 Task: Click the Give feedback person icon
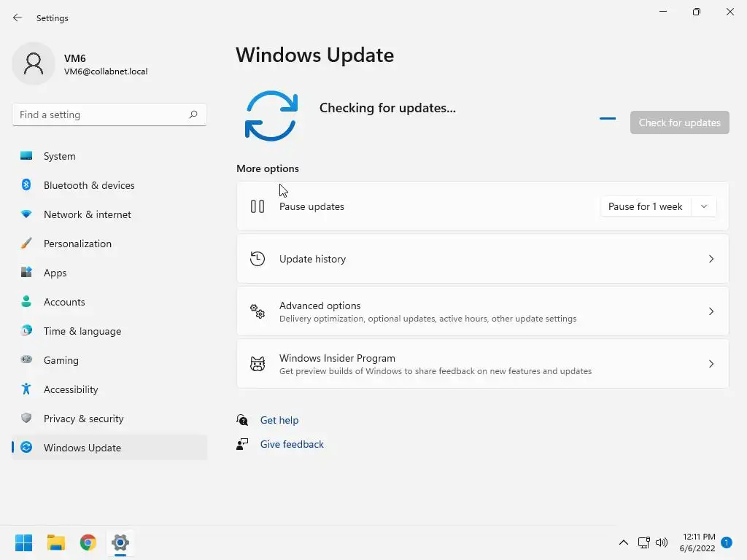242,444
